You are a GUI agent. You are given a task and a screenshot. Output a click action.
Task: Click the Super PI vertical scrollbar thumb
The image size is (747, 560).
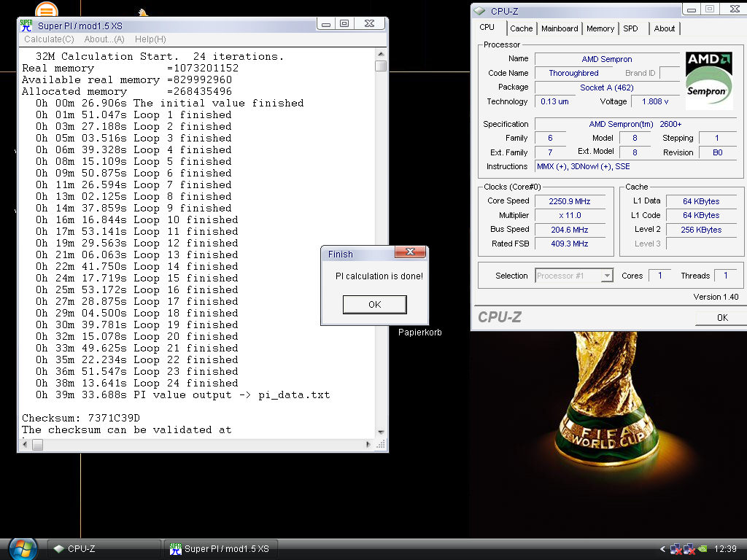(x=381, y=66)
